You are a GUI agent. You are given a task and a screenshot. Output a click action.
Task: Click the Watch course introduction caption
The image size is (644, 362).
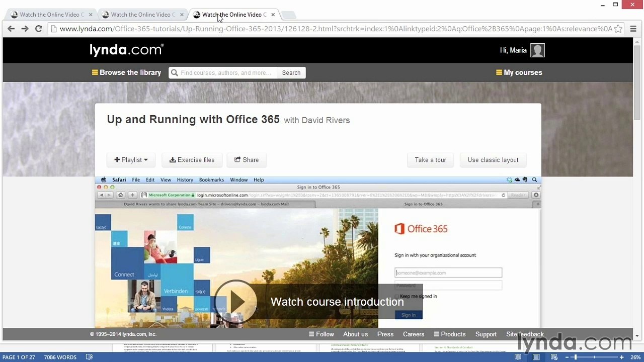[x=337, y=302]
